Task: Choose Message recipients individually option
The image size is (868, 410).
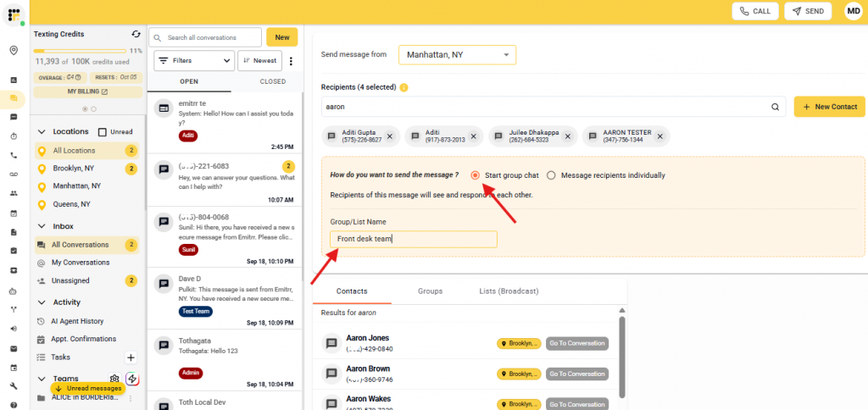Action: pos(552,175)
